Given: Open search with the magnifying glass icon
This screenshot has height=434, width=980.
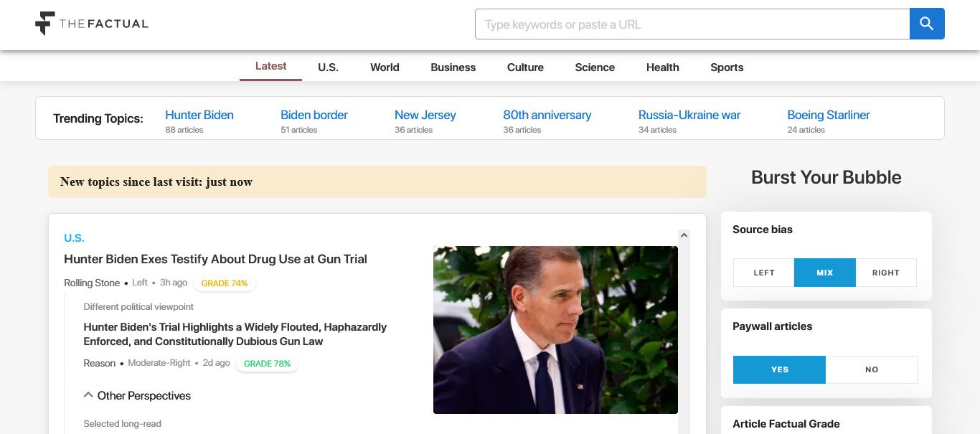Looking at the screenshot, I should point(926,24).
